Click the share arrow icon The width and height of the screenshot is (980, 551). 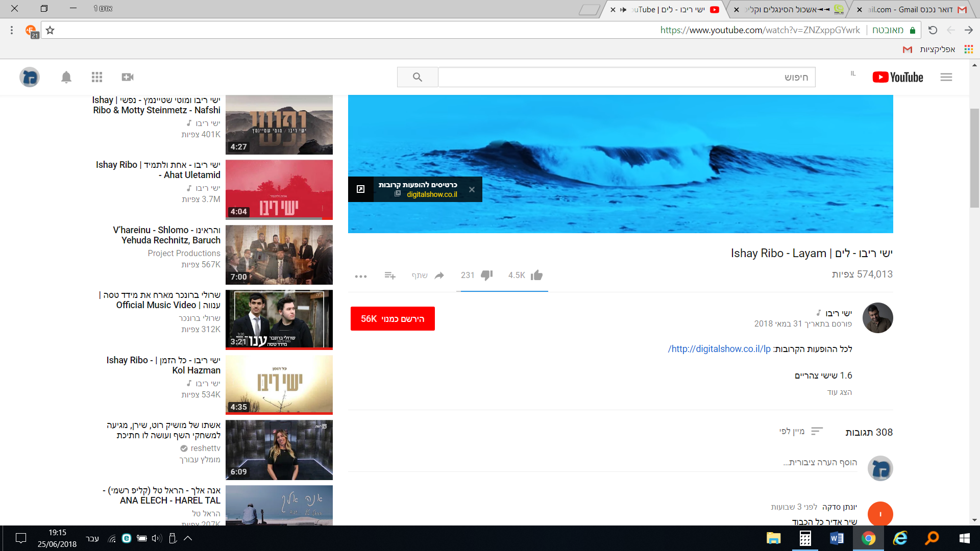pos(439,275)
